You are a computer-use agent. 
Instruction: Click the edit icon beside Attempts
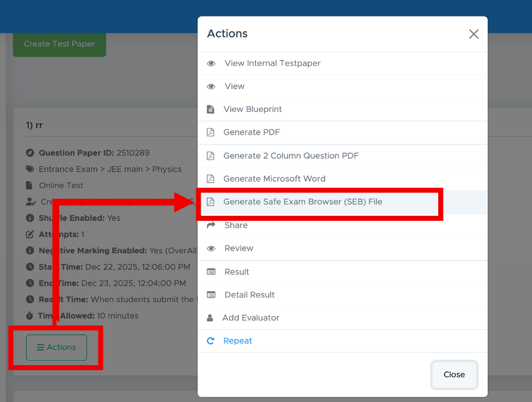30,235
